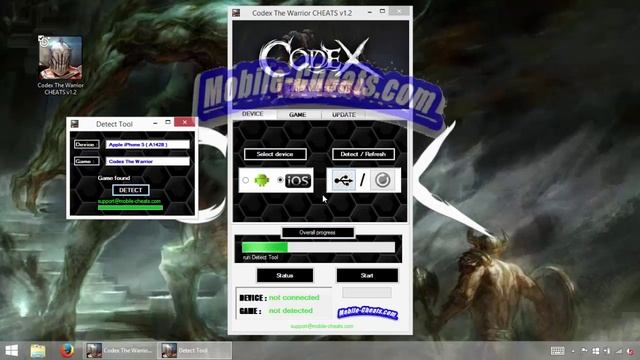
Task: Open the touch keyboard tray icon
Action: [558, 351]
